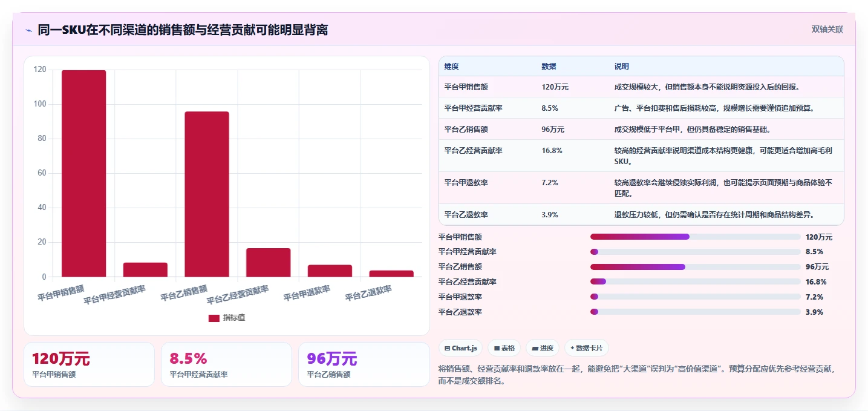868x411 pixels.
Task: Click the progress list label 平台乙退款率
Action: 460,312
